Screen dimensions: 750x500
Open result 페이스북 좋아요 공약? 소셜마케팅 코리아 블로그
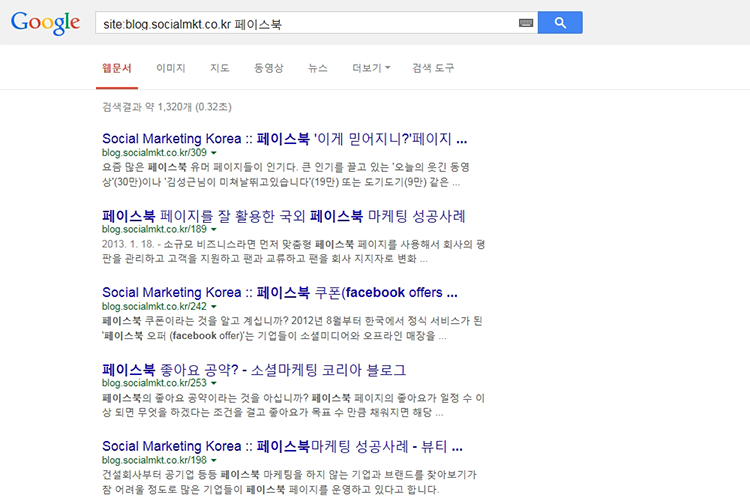point(254,370)
